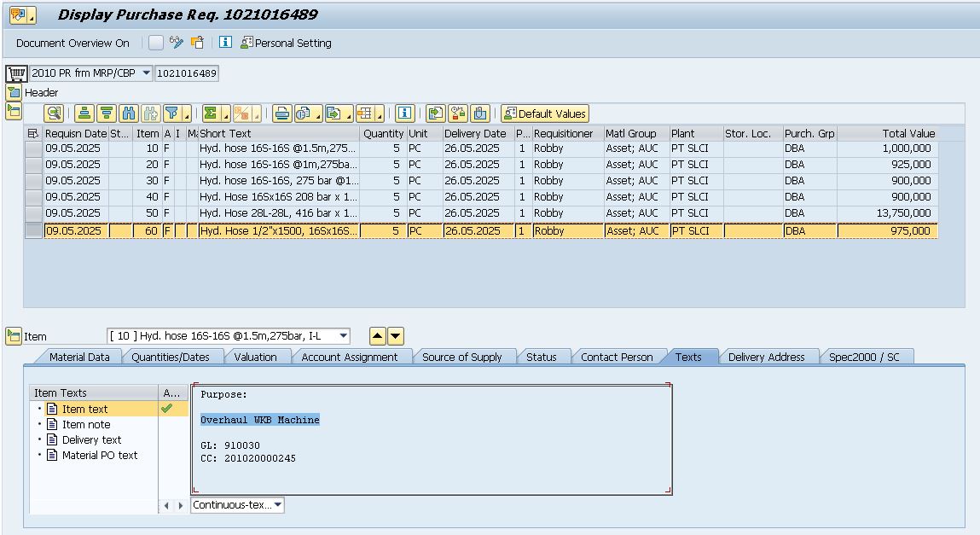980x535 pixels.
Task: Switch to the Material Data tab
Action: tap(79, 357)
